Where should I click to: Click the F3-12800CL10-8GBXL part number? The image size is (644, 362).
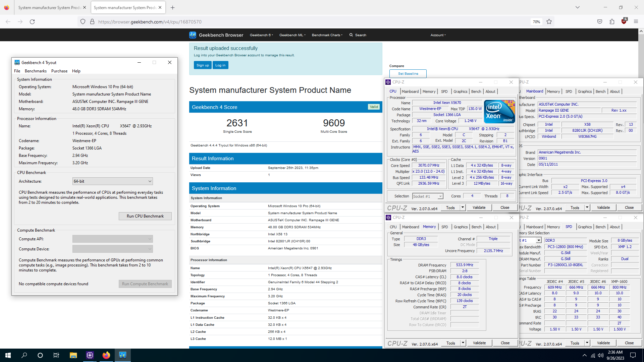565,265
